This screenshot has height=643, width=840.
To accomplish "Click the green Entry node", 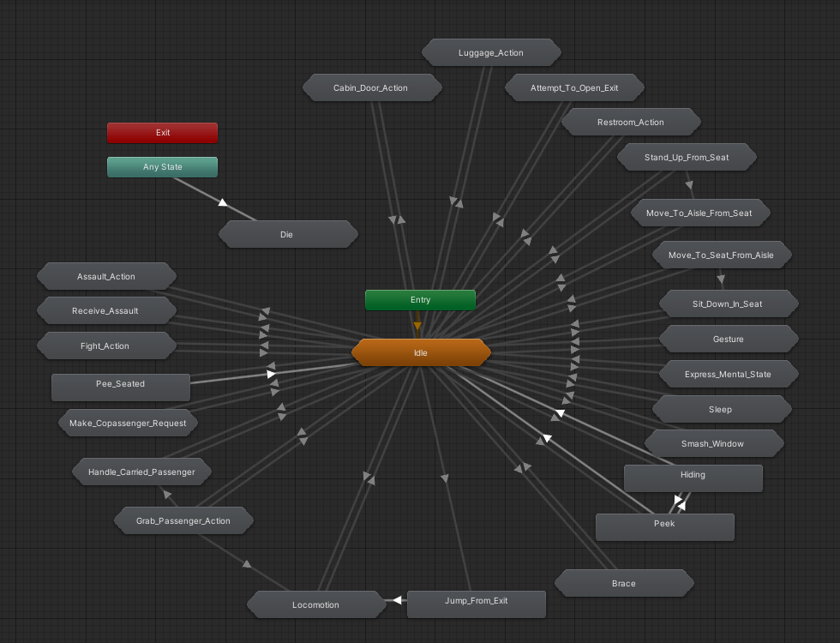I will pyautogui.click(x=420, y=300).
